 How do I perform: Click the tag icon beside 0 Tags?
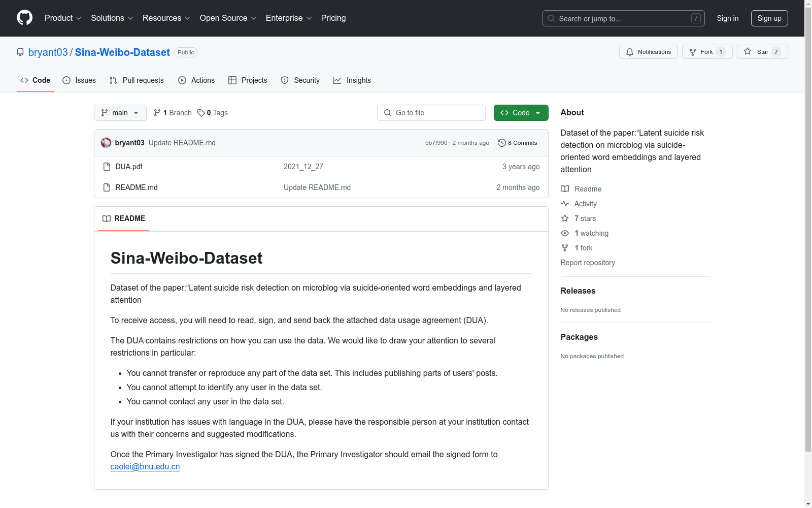201,113
